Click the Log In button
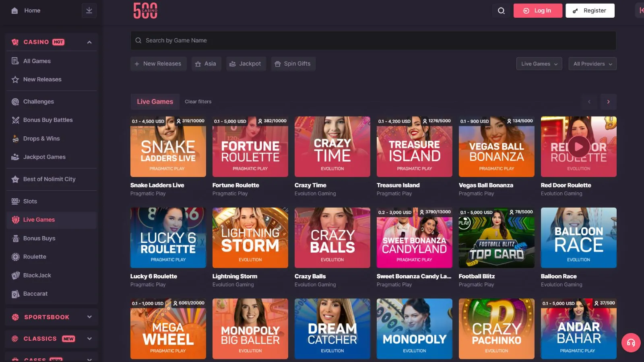644x362 pixels. (x=537, y=11)
